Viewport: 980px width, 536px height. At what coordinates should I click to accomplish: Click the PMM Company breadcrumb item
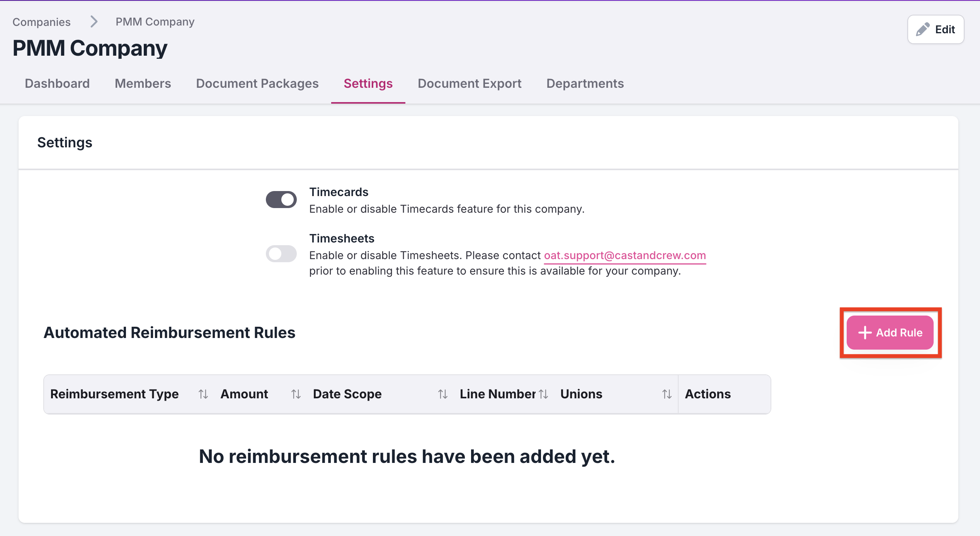(155, 22)
